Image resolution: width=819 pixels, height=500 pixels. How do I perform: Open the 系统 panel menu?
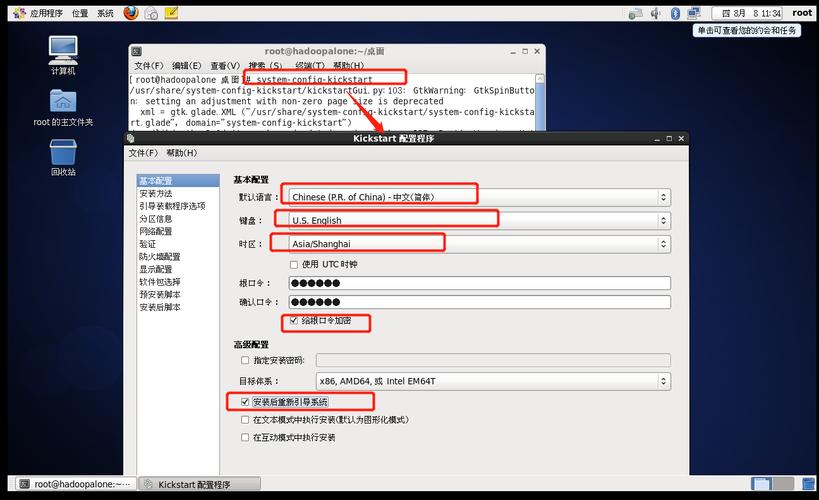pos(105,13)
